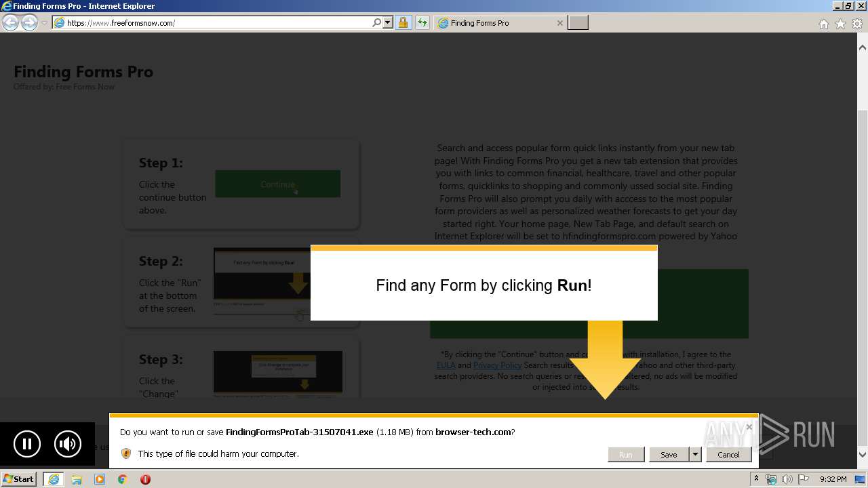The image size is (868, 488).
Task: Refresh the page with the green arrows icon
Action: click(x=422, y=23)
